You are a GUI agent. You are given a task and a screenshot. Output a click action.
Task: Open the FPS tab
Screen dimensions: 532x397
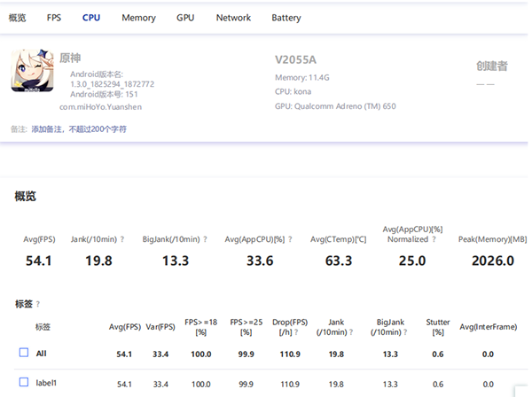54,18
